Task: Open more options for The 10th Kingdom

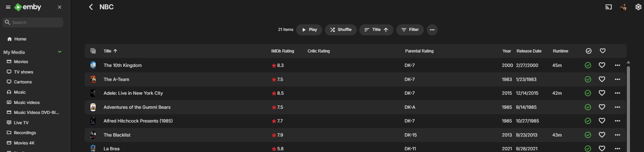Action: coord(617,65)
